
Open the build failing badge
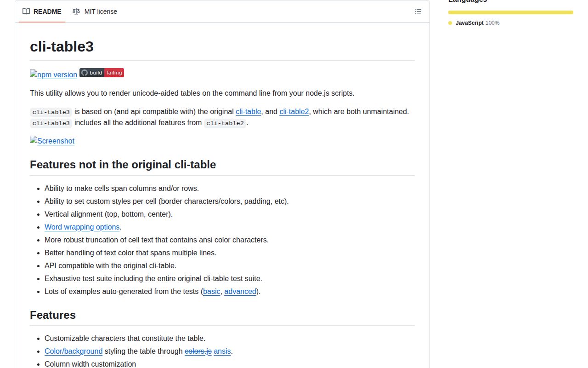click(x=102, y=73)
